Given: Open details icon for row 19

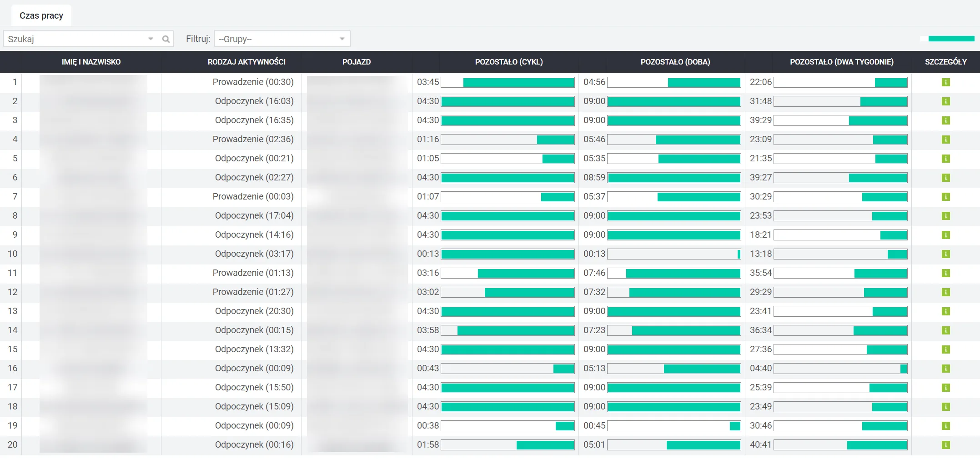Looking at the screenshot, I should 945,426.
